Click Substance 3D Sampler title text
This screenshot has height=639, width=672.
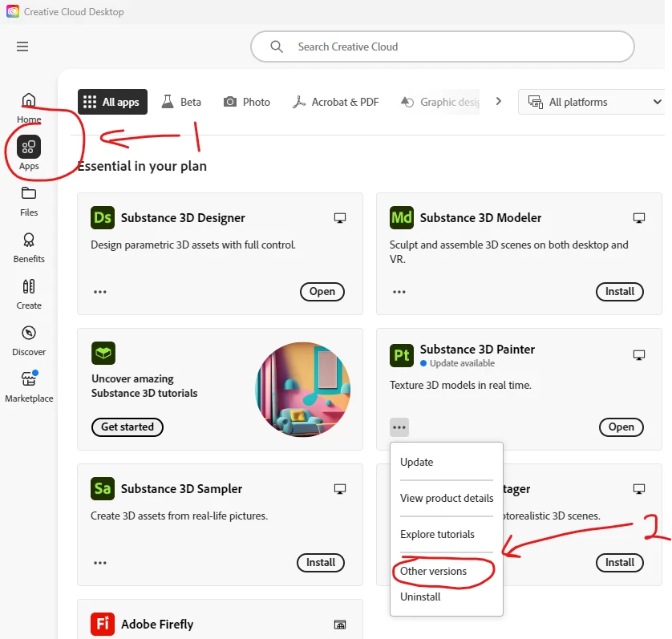(181, 488)
